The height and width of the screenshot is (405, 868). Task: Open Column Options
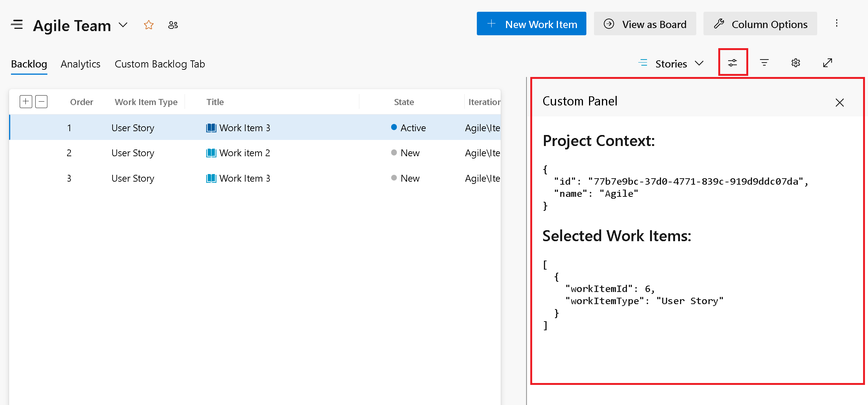pos(760,24)
